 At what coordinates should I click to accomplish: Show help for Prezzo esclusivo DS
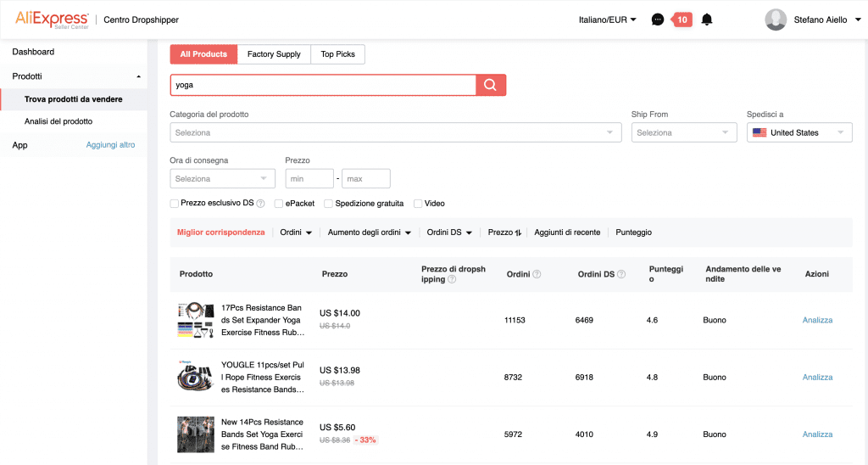[260, 204]
